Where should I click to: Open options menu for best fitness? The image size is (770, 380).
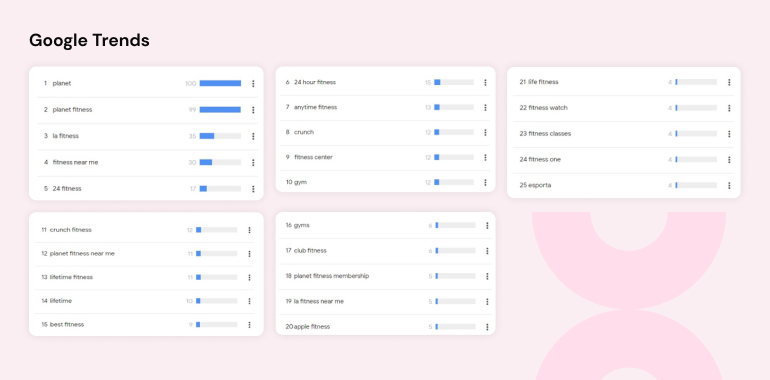coord(249,325)
